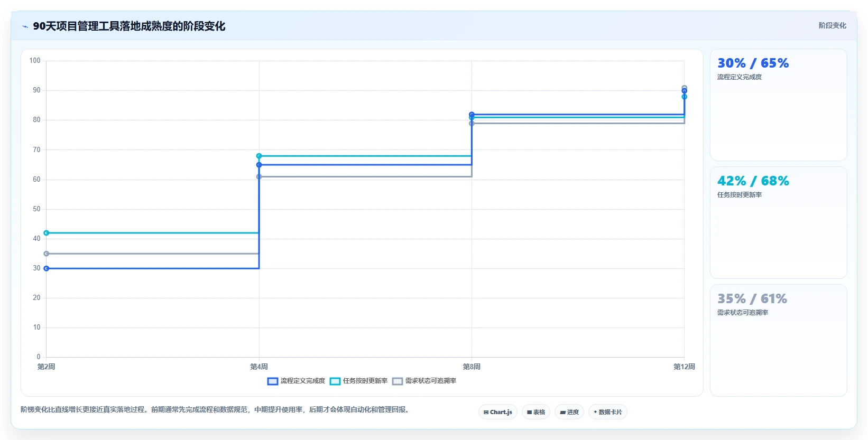The image size is (868, 440).
Task: Toggle 需求状态可追溯率 legend swatch
Action: (x=398, y=381)
